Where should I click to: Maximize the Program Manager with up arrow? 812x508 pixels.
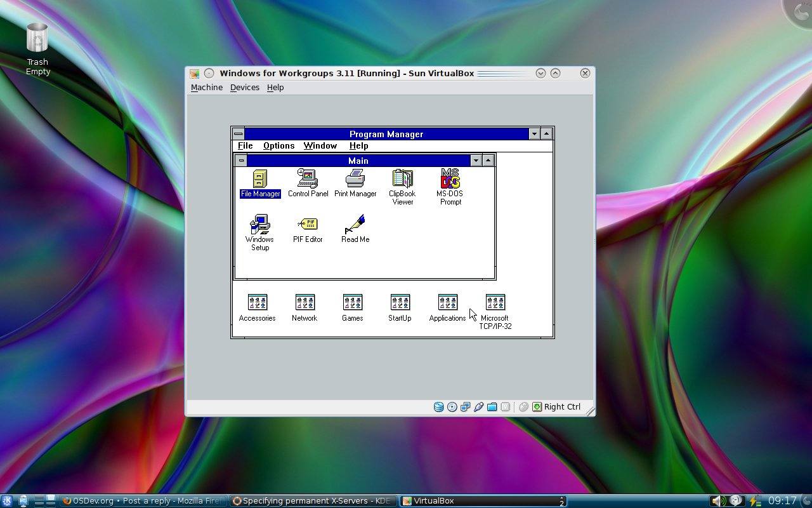(546, 134)
